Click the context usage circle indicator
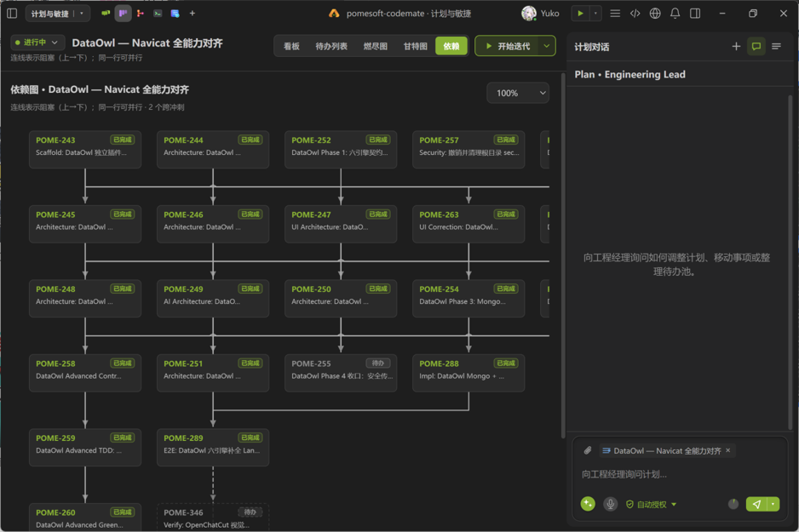Image resolution: width=799 pixels, height=532 pixels. click(x=733, y=504)
